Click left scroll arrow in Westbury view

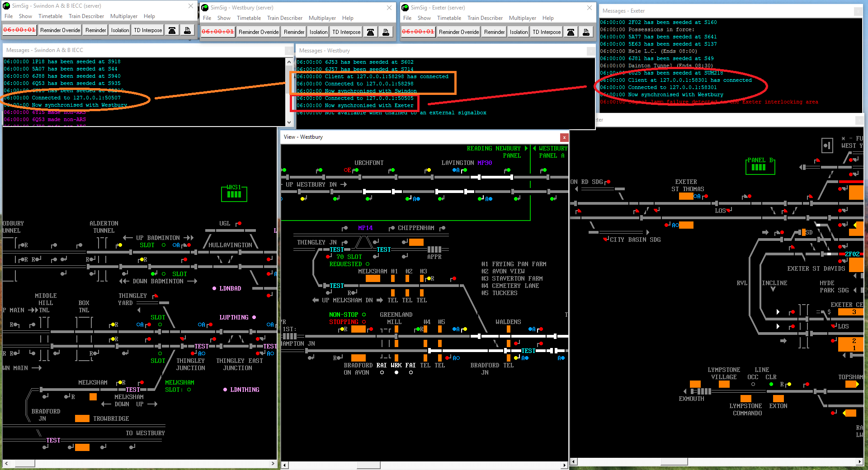click(284, 465)
